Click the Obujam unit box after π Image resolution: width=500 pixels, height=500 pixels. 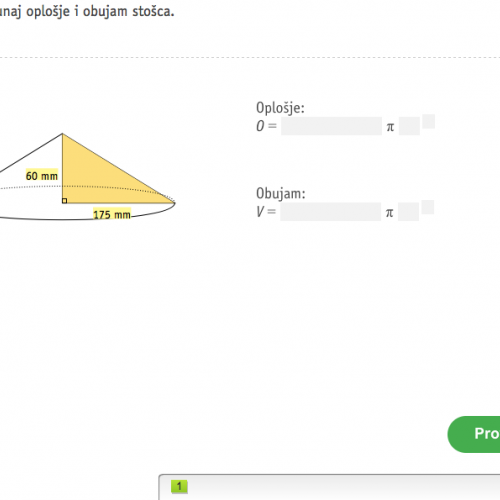pyautogui.click(x=409, y=212)
